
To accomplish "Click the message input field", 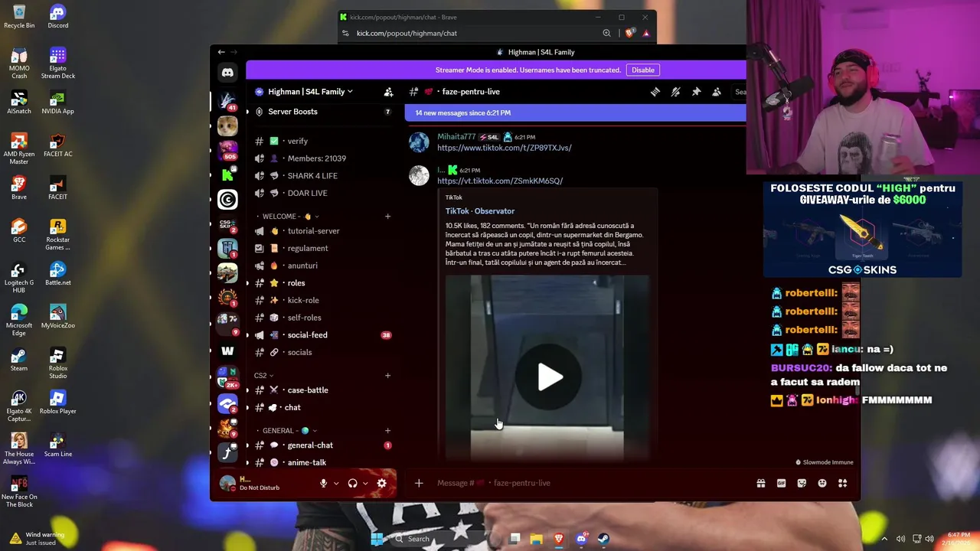I will (590, 483).
